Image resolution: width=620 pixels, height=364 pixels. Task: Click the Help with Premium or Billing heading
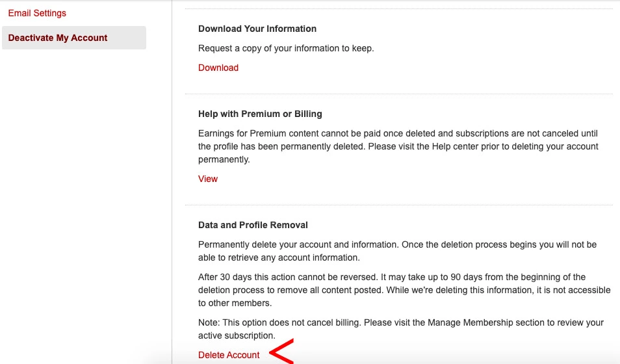260,114
